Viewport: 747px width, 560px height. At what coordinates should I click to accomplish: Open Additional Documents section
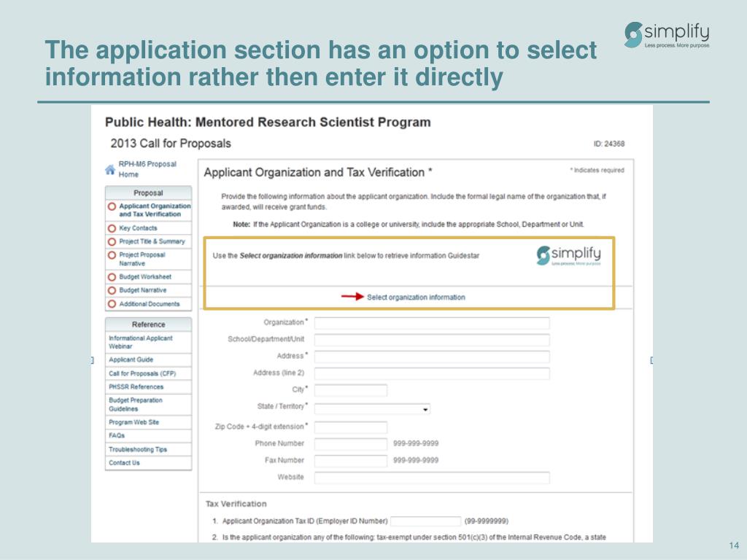click(x=150, y=304)
